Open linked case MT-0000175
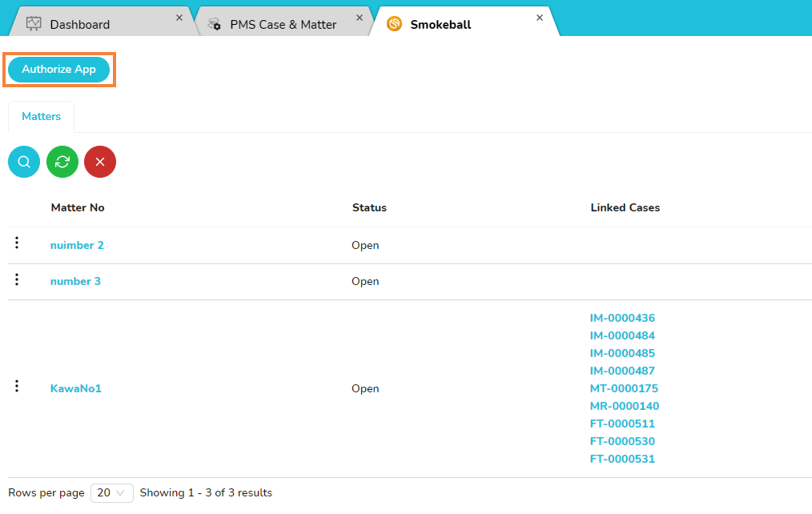This screenshot has width=812, height=514. point(624,389)
